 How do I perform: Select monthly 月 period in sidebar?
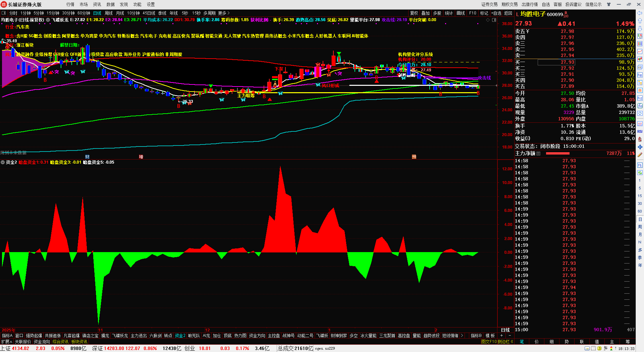point(640,235)
